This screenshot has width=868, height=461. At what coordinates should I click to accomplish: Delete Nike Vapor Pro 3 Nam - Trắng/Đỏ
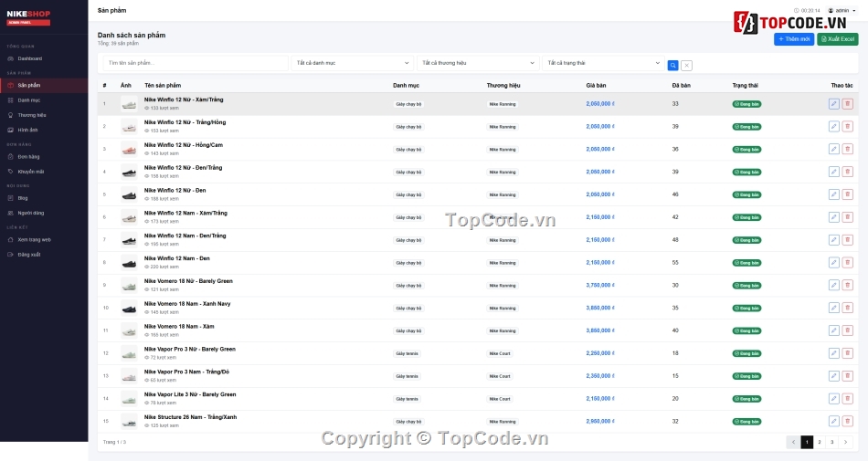tap(847, 376)
